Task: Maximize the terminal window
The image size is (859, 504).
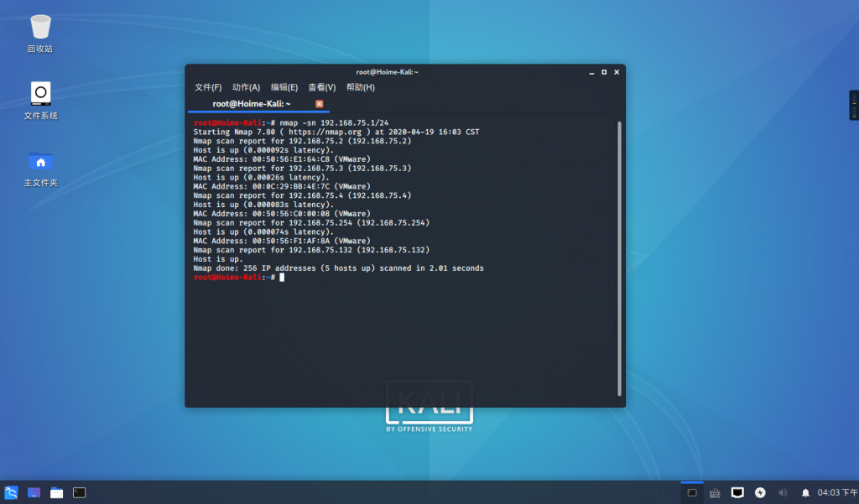Action: (604, 72)
